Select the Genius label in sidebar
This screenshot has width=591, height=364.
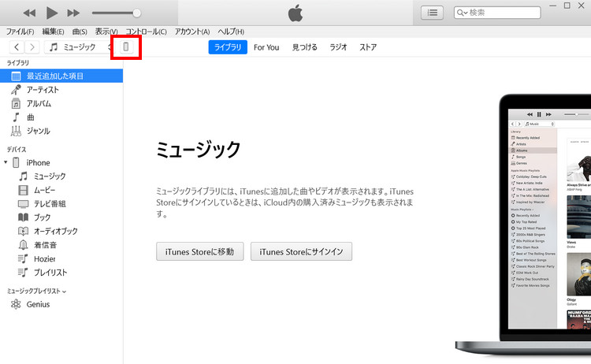click(38, 304)
